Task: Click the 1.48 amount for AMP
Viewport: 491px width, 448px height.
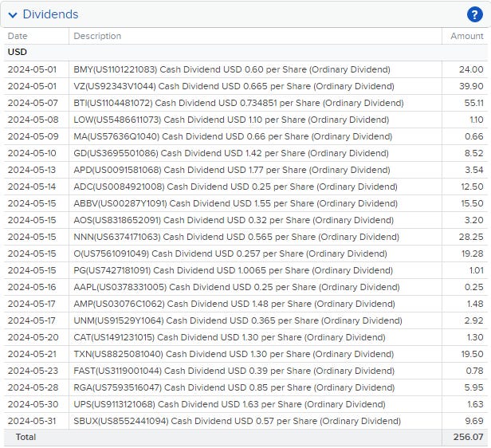Action: [x=475, y=304]
